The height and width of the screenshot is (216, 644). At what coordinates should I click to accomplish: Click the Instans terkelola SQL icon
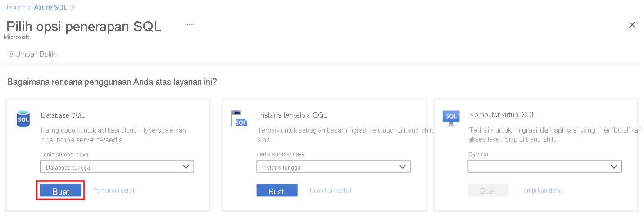pos(239,119)
